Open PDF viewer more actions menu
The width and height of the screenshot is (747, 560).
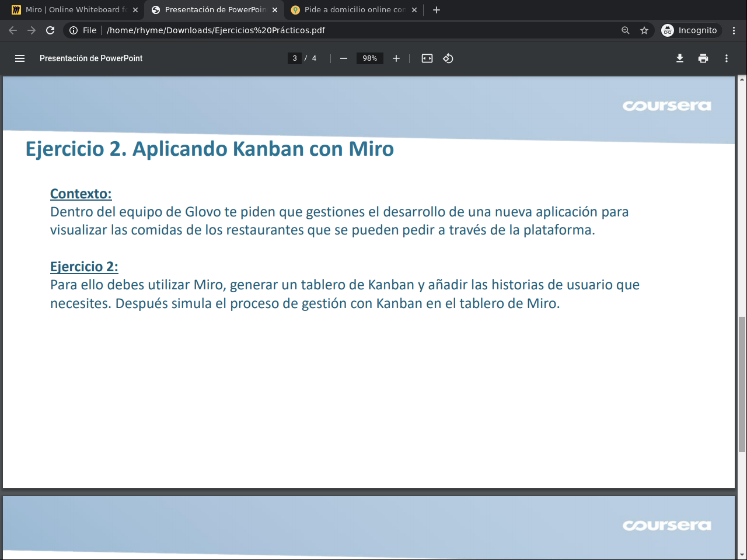(x=727, y=58)
